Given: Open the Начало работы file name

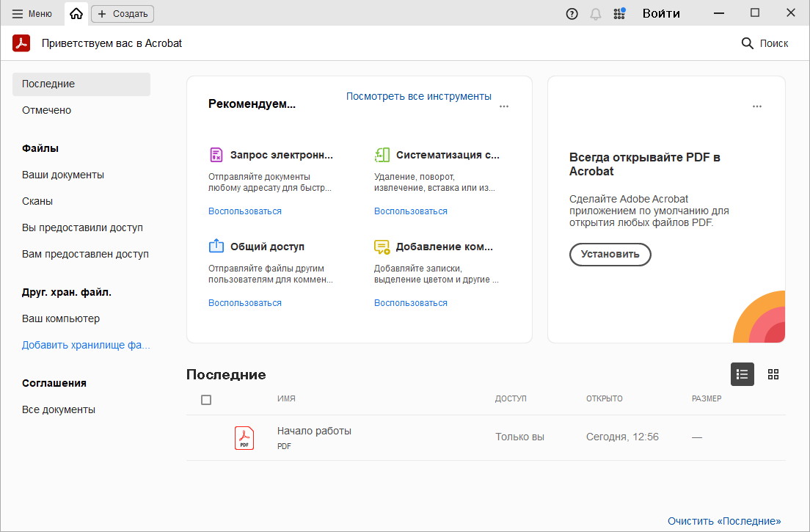Looking at the screenshot, I should click(314, 431).
